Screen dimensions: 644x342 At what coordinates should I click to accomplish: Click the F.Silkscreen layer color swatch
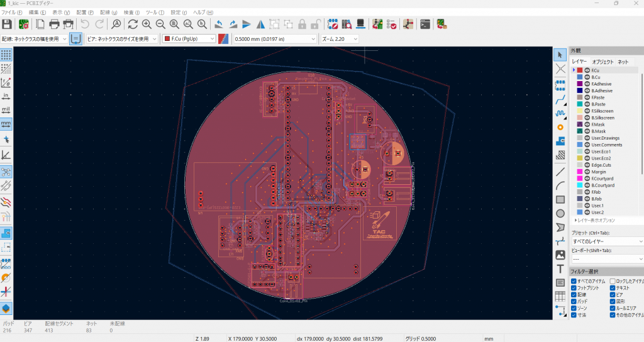[580, 111]
